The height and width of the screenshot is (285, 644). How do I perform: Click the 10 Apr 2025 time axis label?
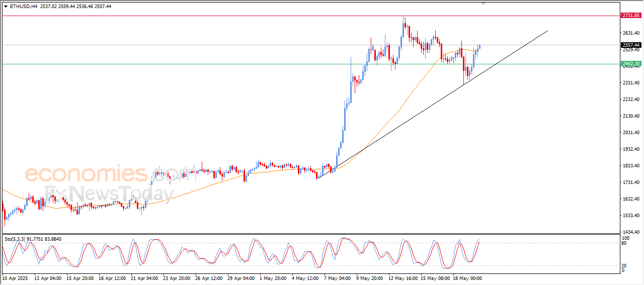(x=15, y=277)
